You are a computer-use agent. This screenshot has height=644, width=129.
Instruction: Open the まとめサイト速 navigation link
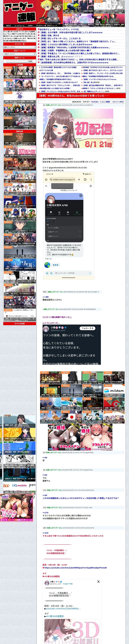(x=41, y=26)
